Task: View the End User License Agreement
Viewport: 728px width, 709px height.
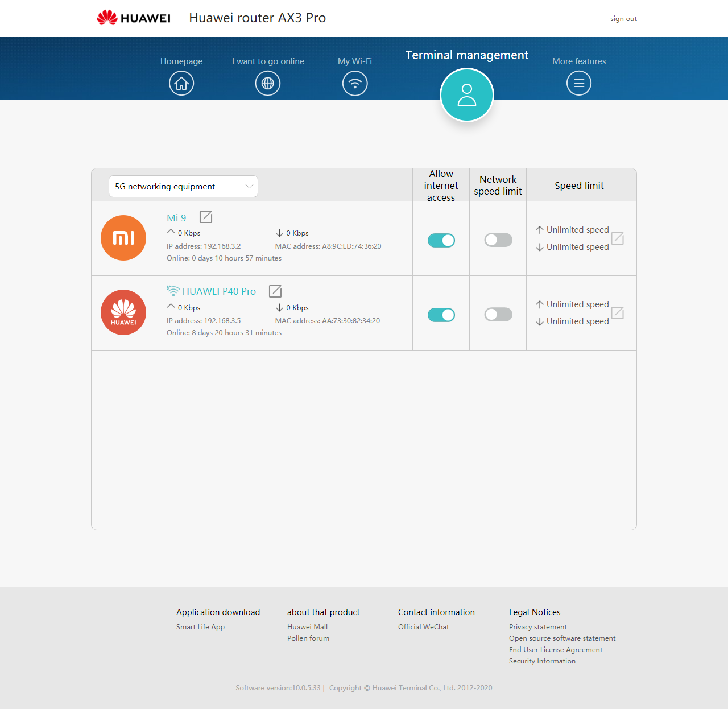Action: pos(556,650)
